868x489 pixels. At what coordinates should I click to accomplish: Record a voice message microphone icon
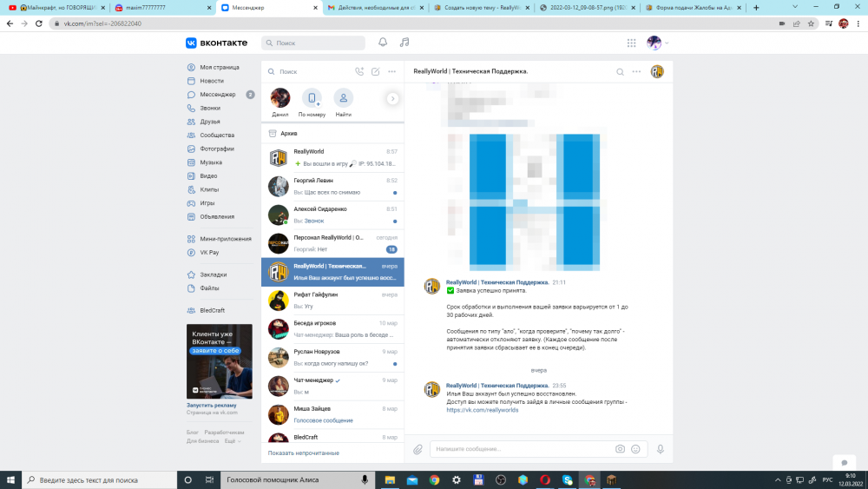point(661,449)
